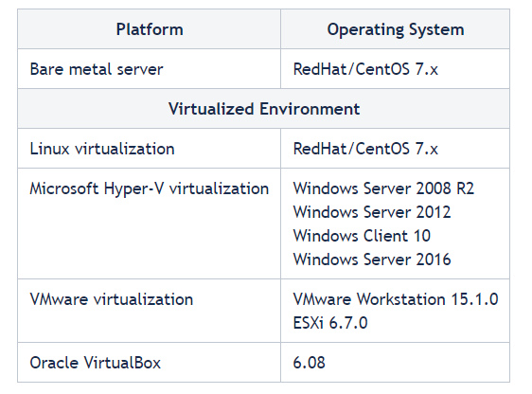
Task: Select the Oracle VirtualBox cell
Action: tap(150, 363)
